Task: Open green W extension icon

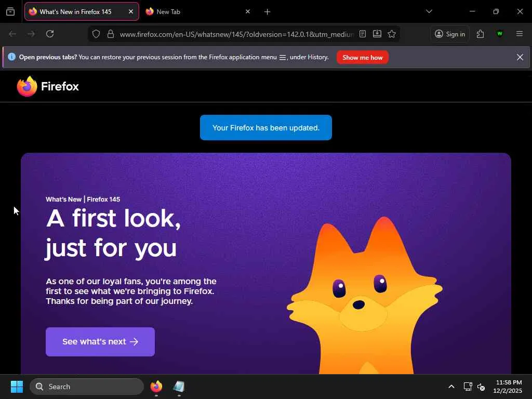Action: pos(499,34)
